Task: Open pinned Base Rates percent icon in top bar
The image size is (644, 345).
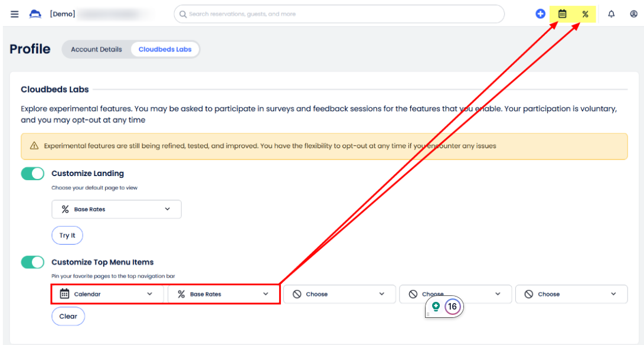Action: coord(585,14)
